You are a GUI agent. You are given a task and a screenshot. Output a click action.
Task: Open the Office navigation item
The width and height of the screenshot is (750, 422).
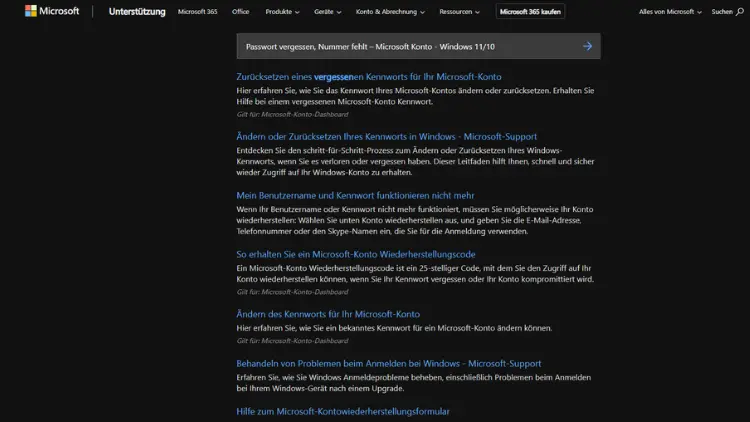241,11
